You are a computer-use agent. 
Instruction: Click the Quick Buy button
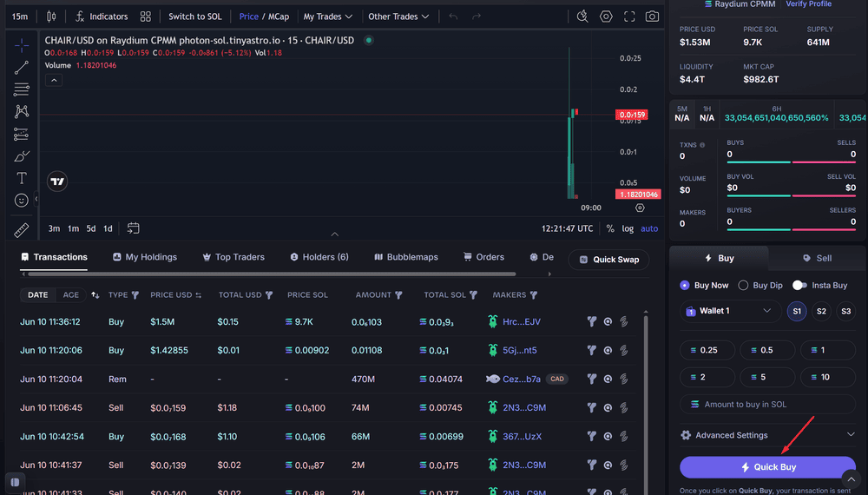click(768, 467)
